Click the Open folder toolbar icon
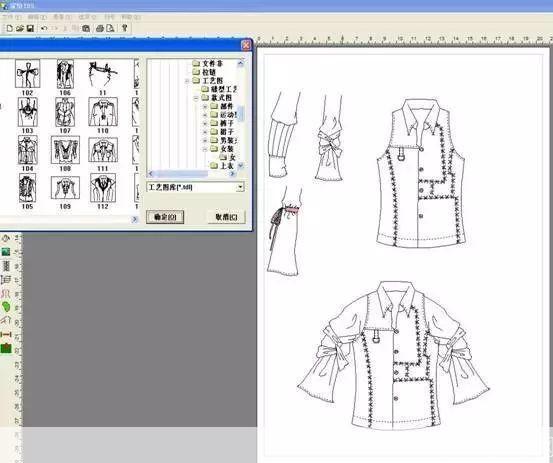 20,28
